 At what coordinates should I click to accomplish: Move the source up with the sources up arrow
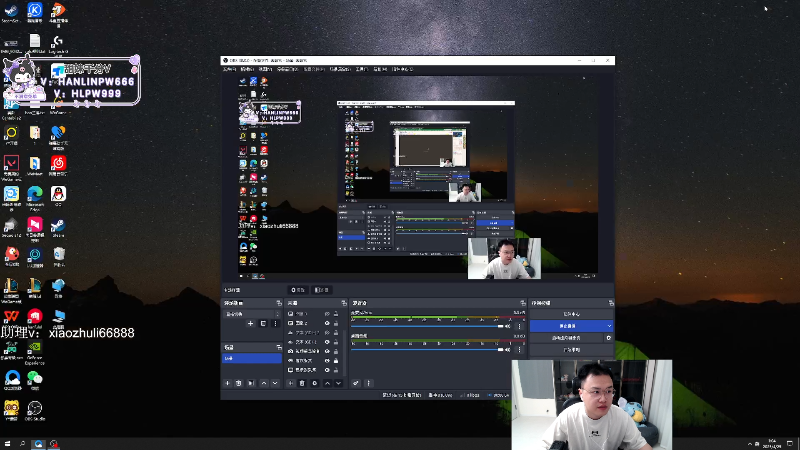click(328, 383)
